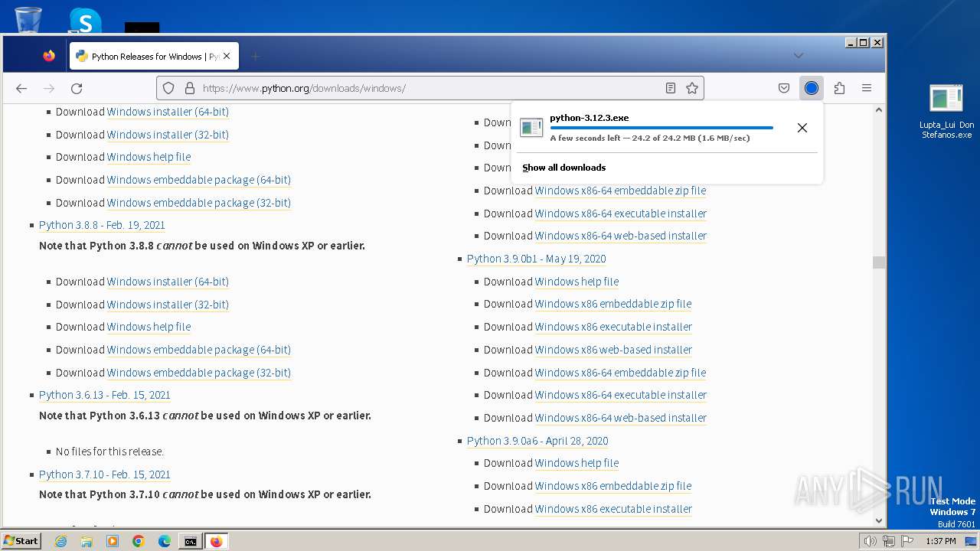Click Show all downloads
The image size is (980, 551).
coord(564,168)
